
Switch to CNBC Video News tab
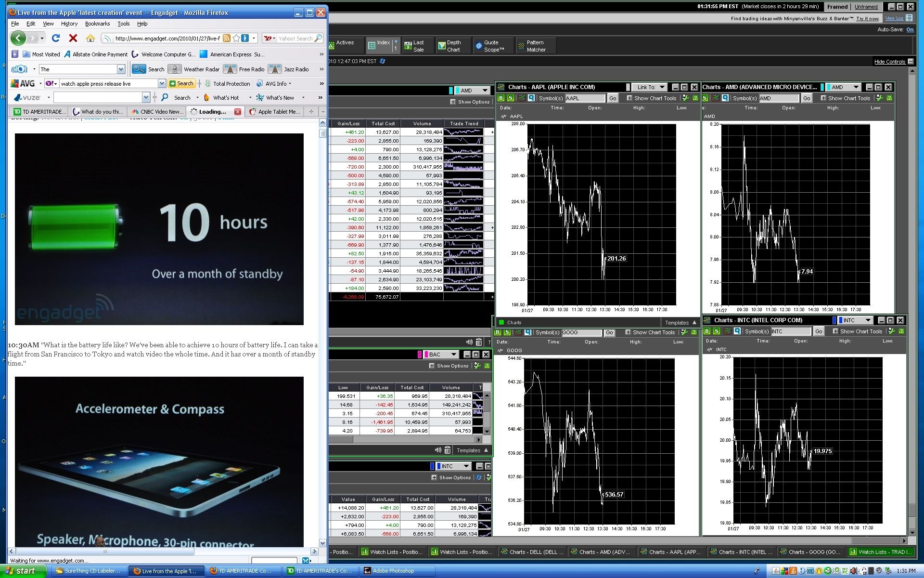[157, 112]
